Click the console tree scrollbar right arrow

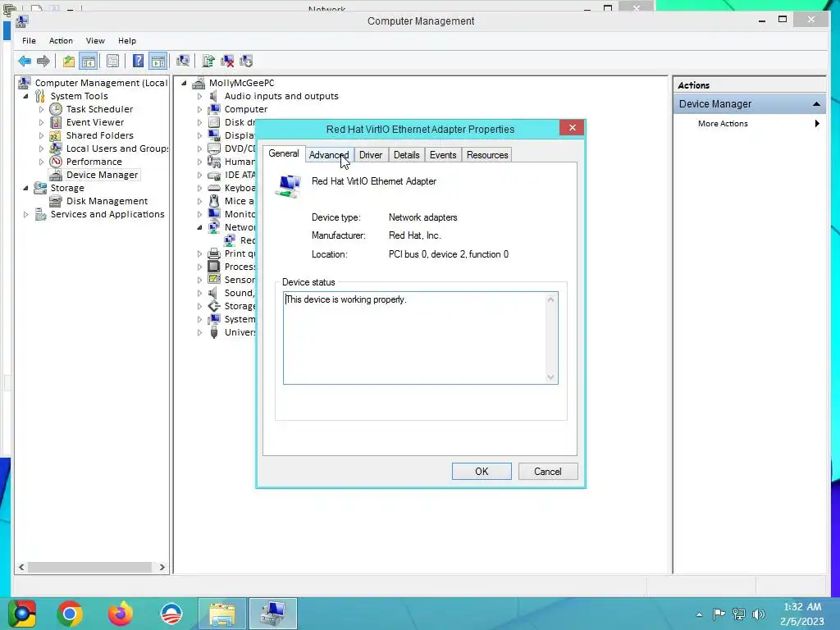click(162, 568)
